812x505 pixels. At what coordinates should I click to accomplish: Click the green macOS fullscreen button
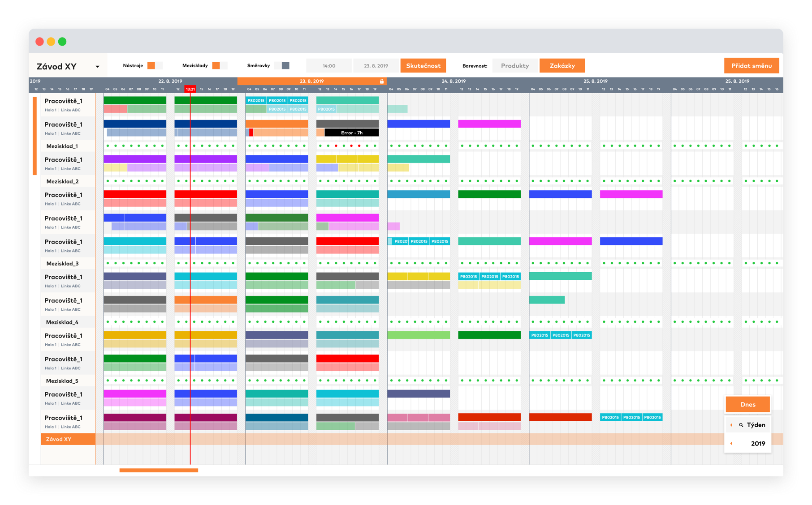tap(62, 42)
